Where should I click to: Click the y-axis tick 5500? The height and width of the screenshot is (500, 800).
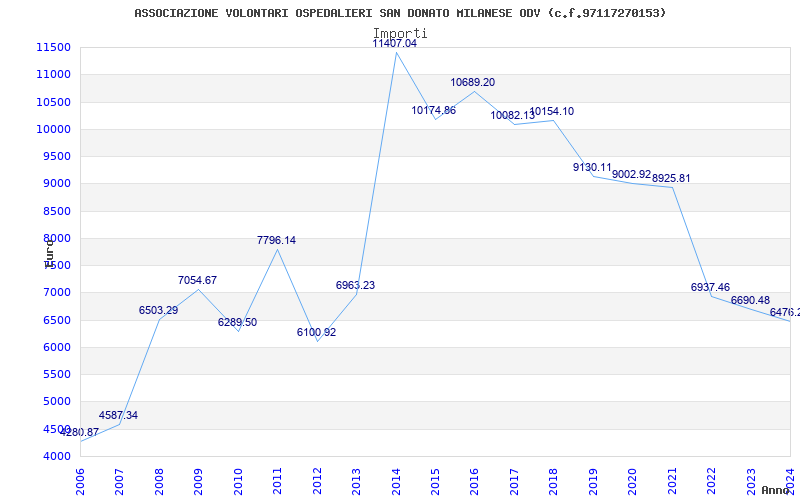click(x=56, y=374)
